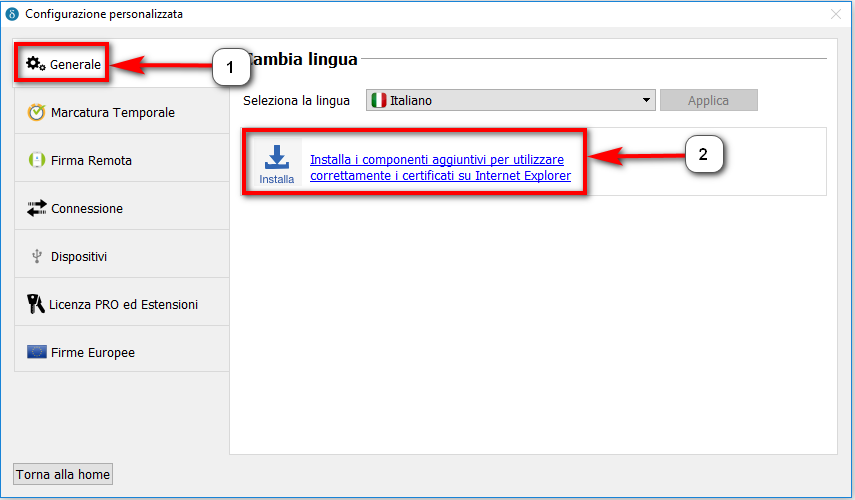This screenshot has height=500, width=855.
Task: Click the gears icon next to Generale
Action: [x=36, y=64]
